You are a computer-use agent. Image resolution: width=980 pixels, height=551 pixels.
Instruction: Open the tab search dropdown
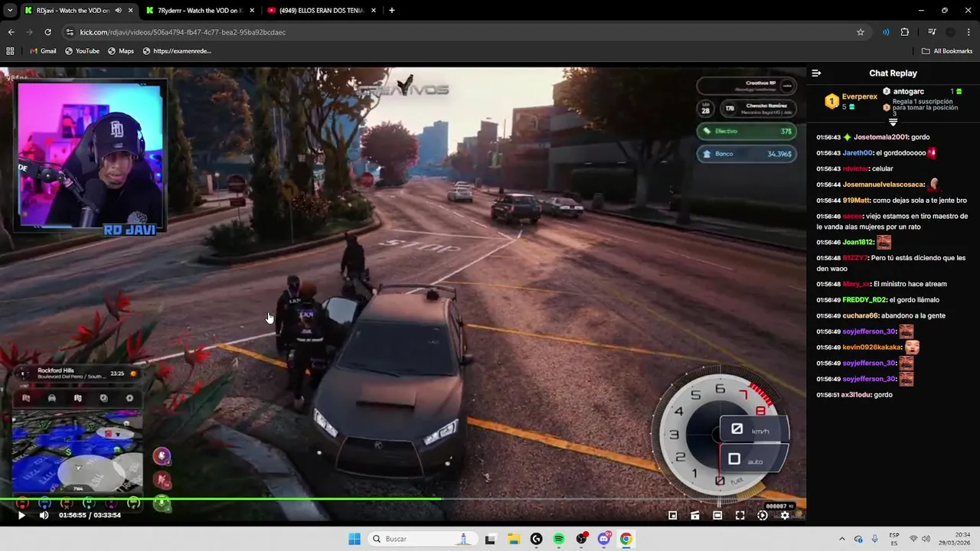[9, 11]
